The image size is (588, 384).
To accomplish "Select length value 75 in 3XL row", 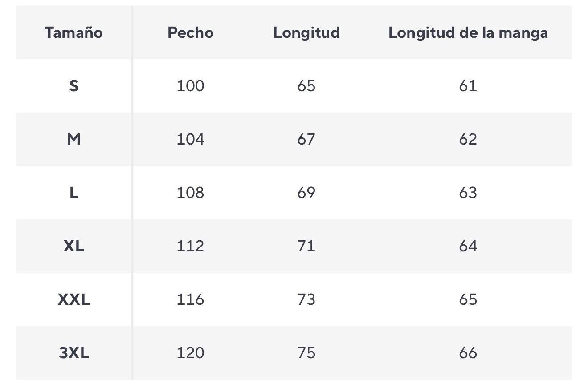I will [306, 353].
